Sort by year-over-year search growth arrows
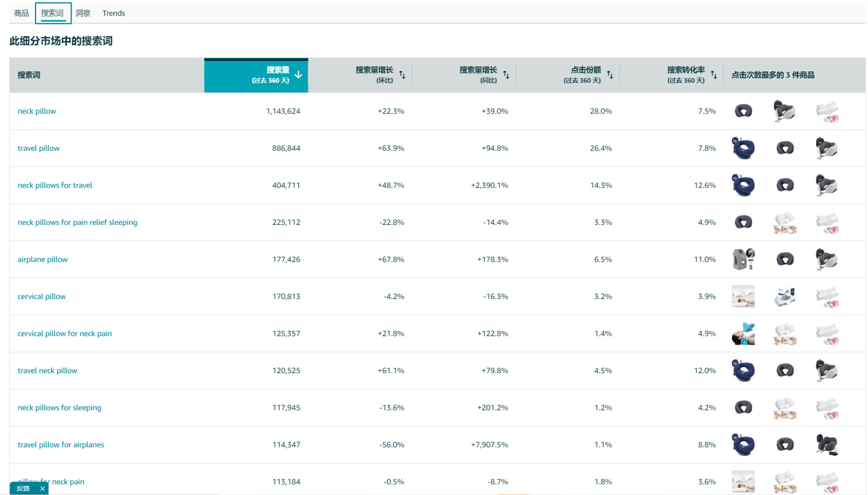The image size is (868, 495). click(x=506, y=75)
